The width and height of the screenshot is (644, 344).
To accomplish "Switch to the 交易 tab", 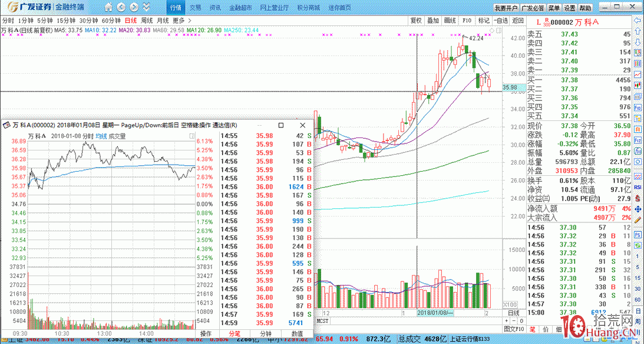I will 196,8.
